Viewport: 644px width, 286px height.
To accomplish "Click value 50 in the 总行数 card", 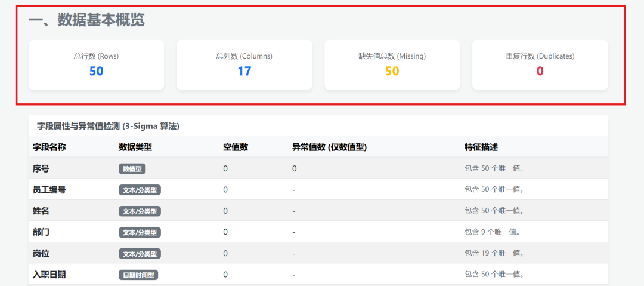I will (x=96, y=71).
